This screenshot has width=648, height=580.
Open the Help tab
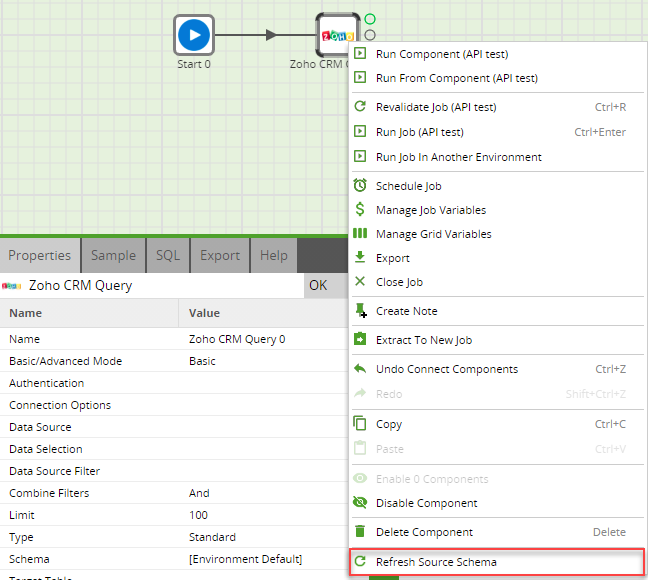tap(274, 255)
